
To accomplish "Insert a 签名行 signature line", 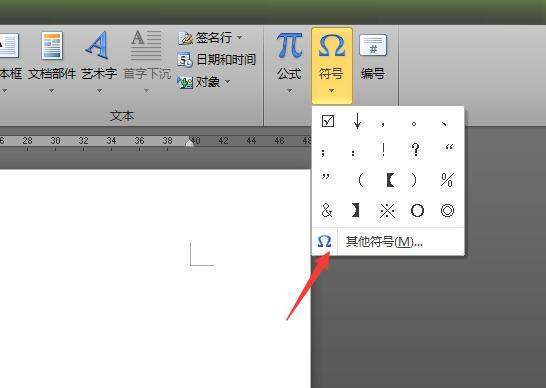I will point(205,38).
